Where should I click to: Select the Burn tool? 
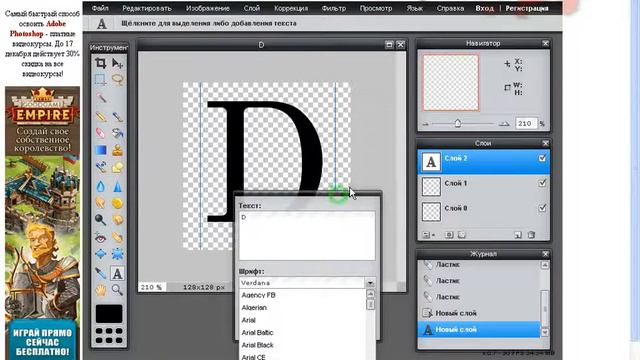click(118, 220)
